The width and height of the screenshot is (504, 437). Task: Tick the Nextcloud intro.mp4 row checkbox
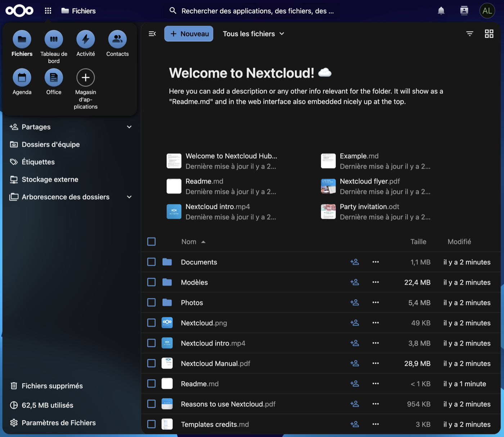[x=152, y=343]
